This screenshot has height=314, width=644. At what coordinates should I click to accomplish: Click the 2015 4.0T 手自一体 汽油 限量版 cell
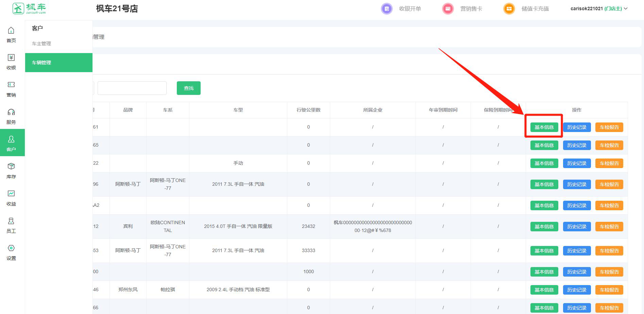(238, 226)
